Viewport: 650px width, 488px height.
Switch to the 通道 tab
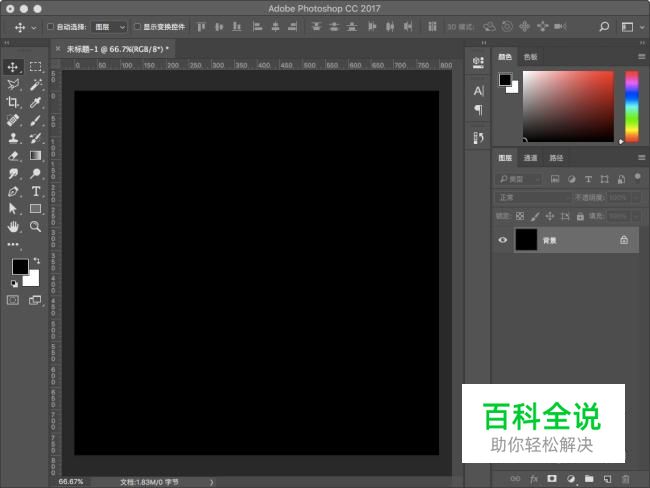[x=530, y=158]
